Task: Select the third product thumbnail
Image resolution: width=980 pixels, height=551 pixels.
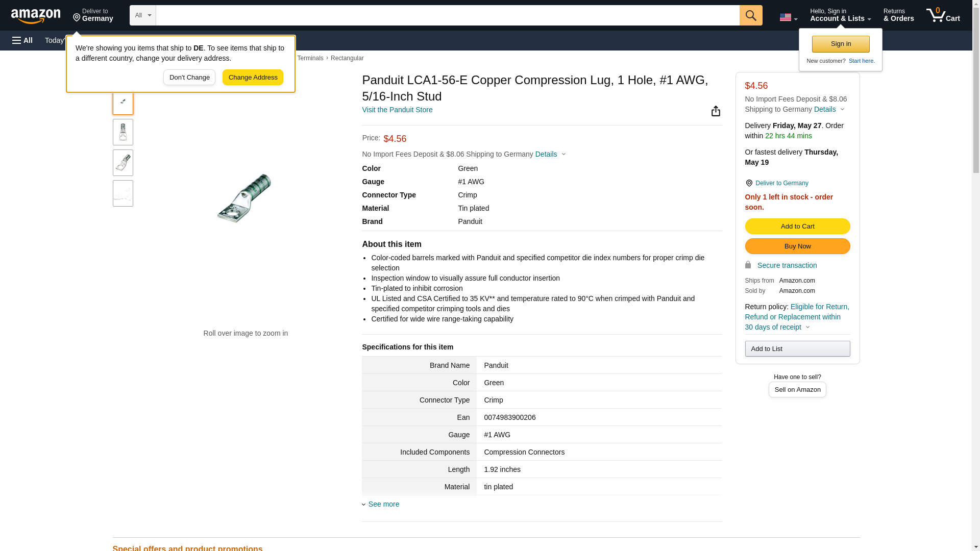Action: click(123, 163)
